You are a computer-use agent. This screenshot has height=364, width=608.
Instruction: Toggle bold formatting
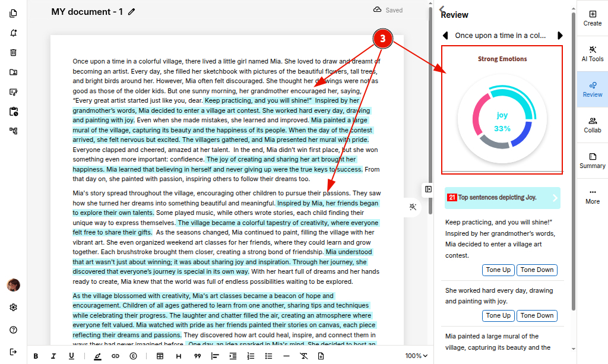pyautogui.click(x=36, y=356)
